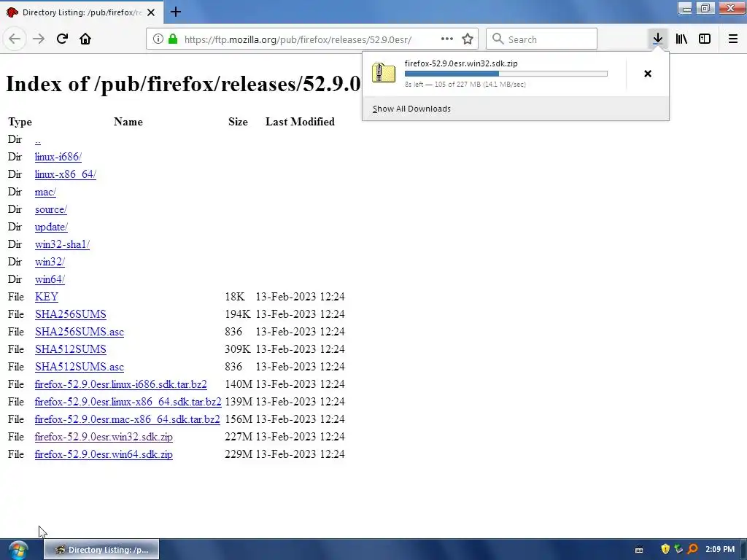Click the download progress bar
Viewport: 747px width, 560px height.
pos(506,74)
